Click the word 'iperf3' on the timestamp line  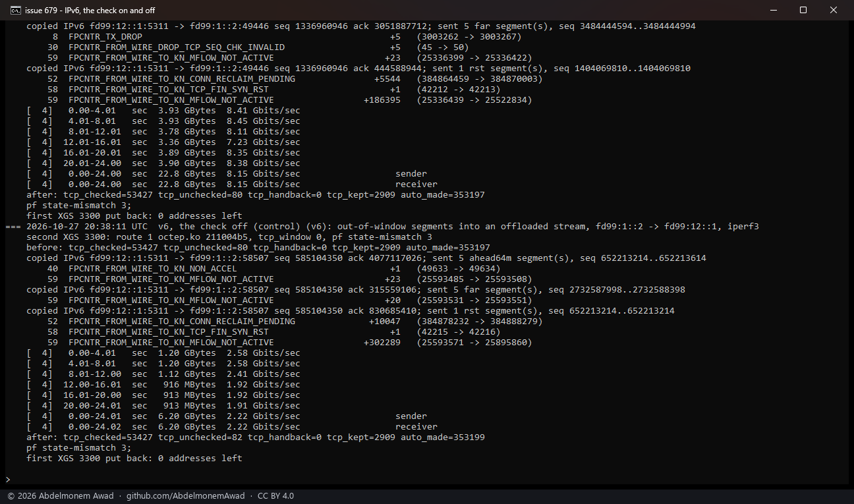click(x=743, y=227)
